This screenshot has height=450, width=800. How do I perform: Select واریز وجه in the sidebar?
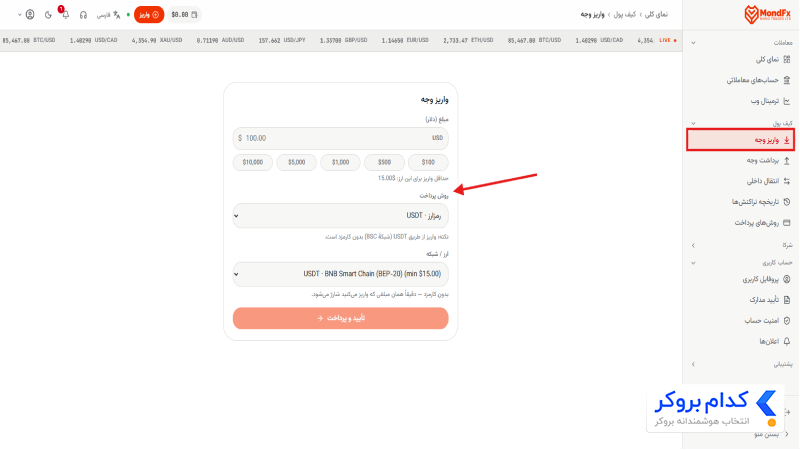(x=740, y=140)
